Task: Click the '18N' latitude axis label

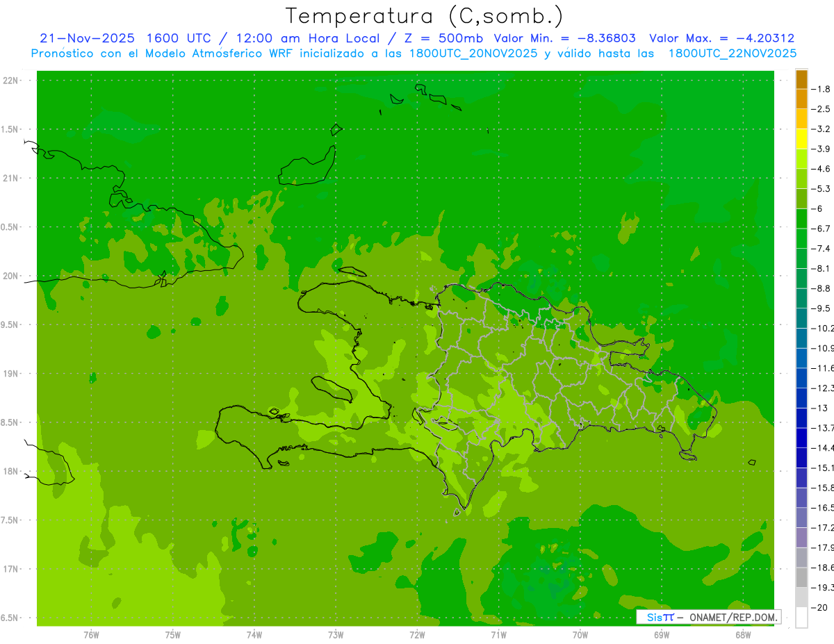Action: tap(10, 471)
